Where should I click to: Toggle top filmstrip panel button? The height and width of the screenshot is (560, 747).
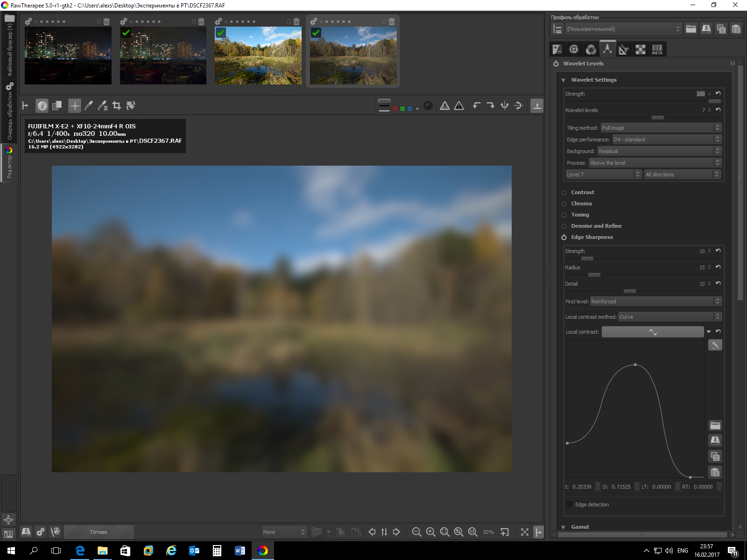point(537,106)
